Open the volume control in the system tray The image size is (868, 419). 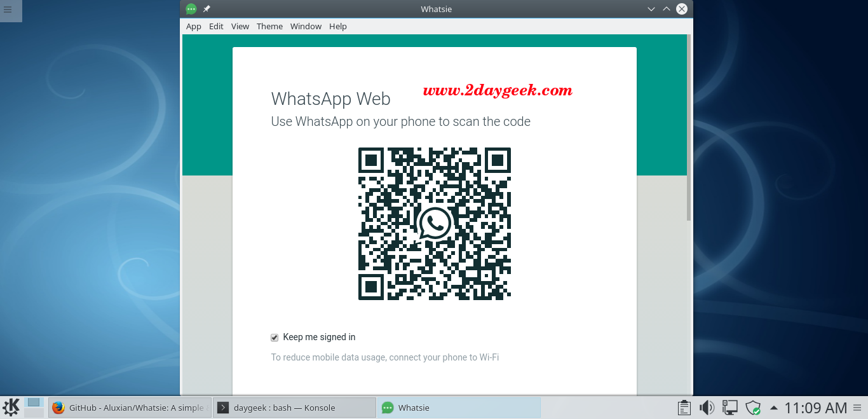point(707,408)
